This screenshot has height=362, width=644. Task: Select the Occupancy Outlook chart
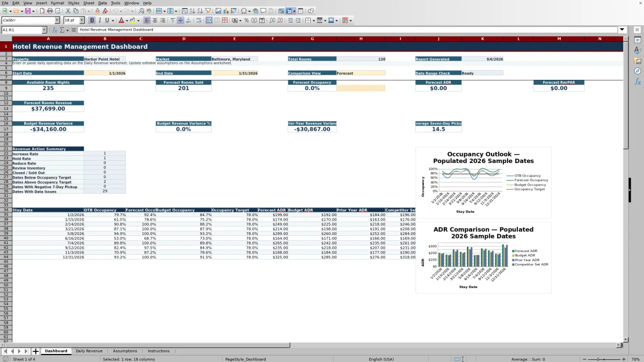483,183
